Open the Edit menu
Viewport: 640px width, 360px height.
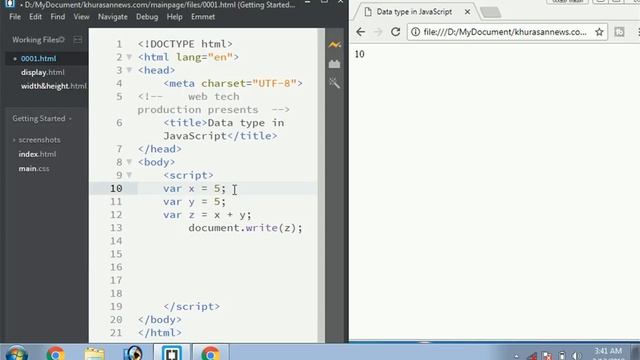pyautogui.click(x=36, y=17)
